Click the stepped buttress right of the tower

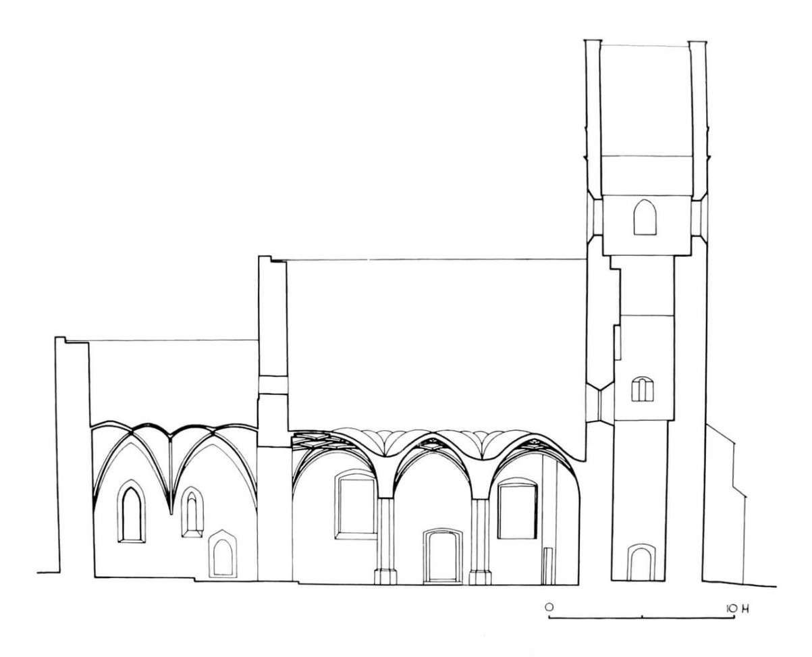[726, 503]
